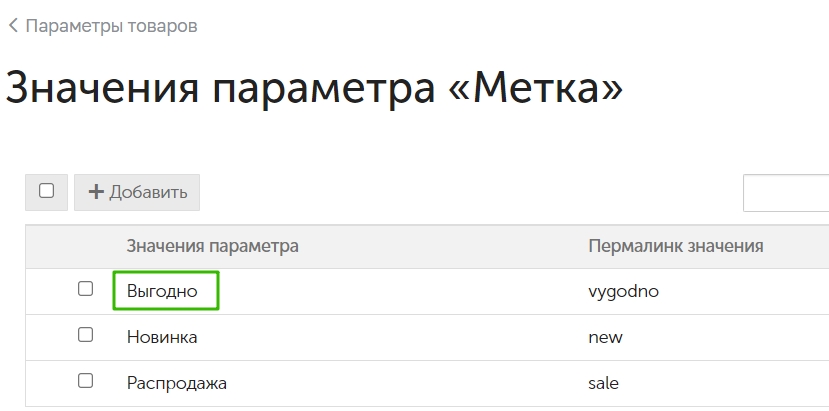Check the box for Распродажа row
829x411 pixels.
pyautogui.click(x=86, y=381)
